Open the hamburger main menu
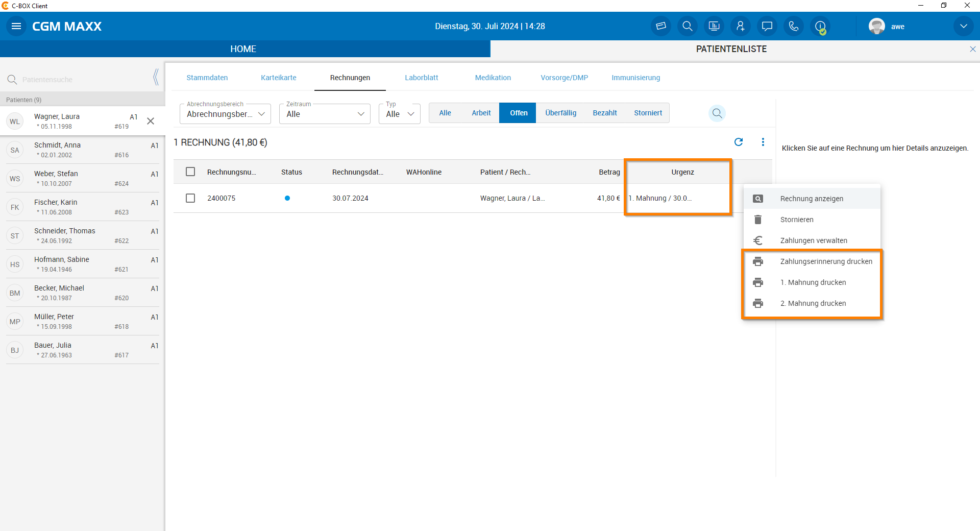980x531 pixels. 16,26
